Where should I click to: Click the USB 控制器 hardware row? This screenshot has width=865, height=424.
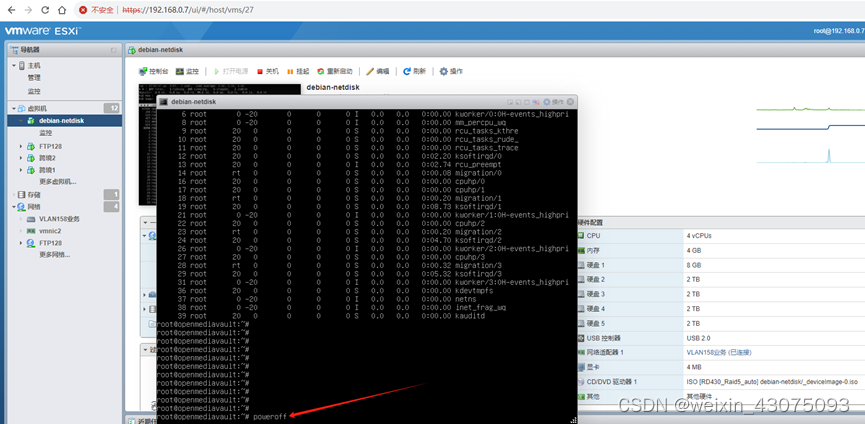721,337
